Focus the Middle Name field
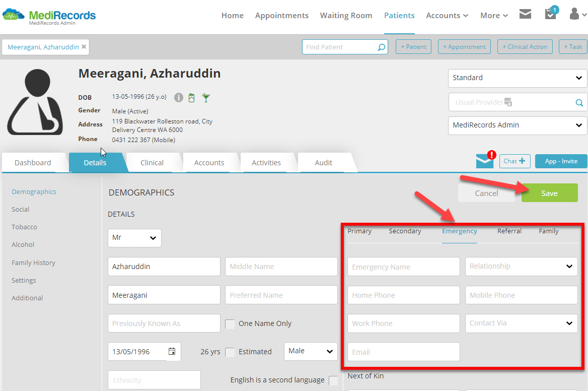 (x=281, y=267)
